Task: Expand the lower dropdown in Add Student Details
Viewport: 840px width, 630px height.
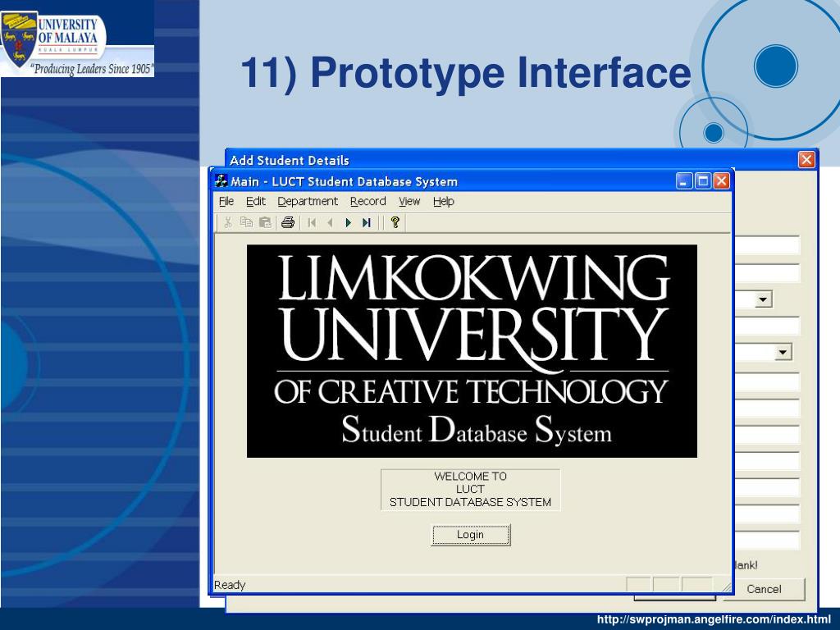Action: [x=783, y=352]
